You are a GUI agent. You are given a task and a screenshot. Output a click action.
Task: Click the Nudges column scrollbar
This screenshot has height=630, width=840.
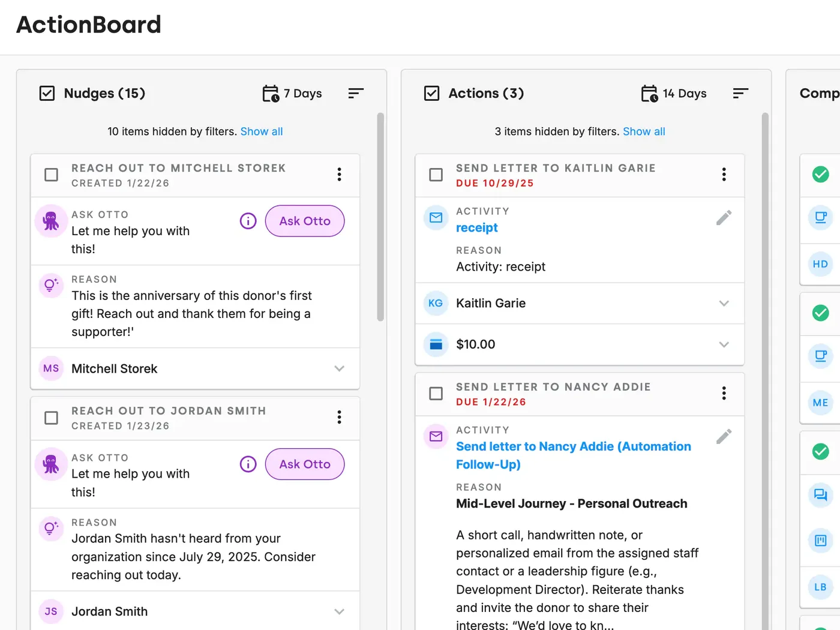point(380,217)
